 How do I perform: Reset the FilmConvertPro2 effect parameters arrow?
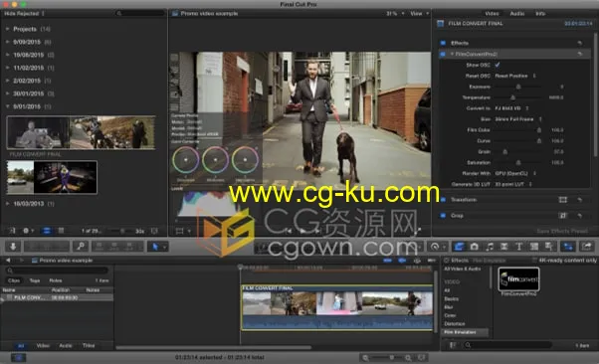[580, 54]
